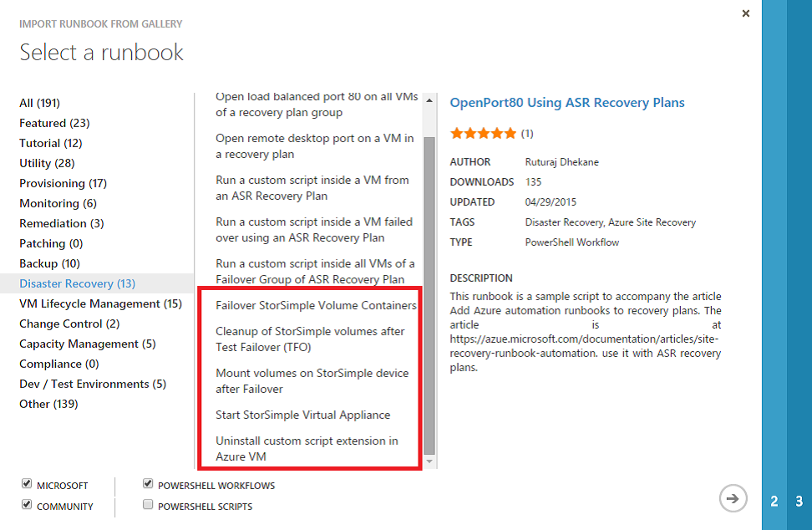Select Uninstall custom script extension runbook

[x=307, y=448]
